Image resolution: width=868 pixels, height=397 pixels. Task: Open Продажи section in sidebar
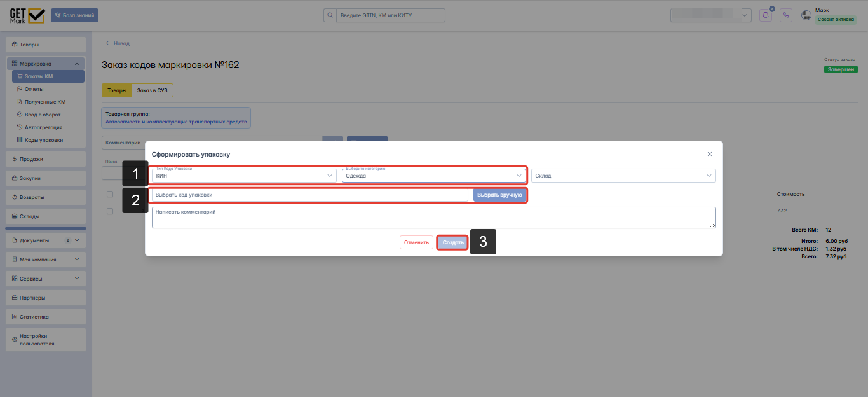[46, 159]
